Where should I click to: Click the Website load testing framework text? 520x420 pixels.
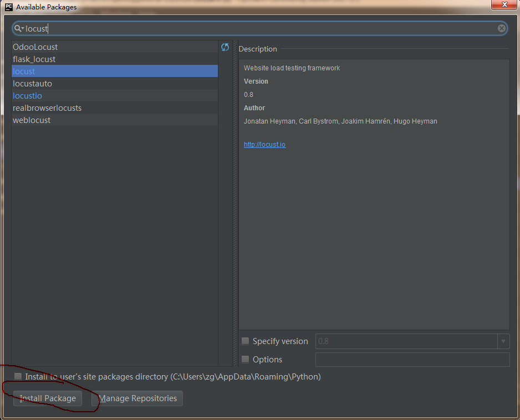pyautogui.click(x=292, y=68)
